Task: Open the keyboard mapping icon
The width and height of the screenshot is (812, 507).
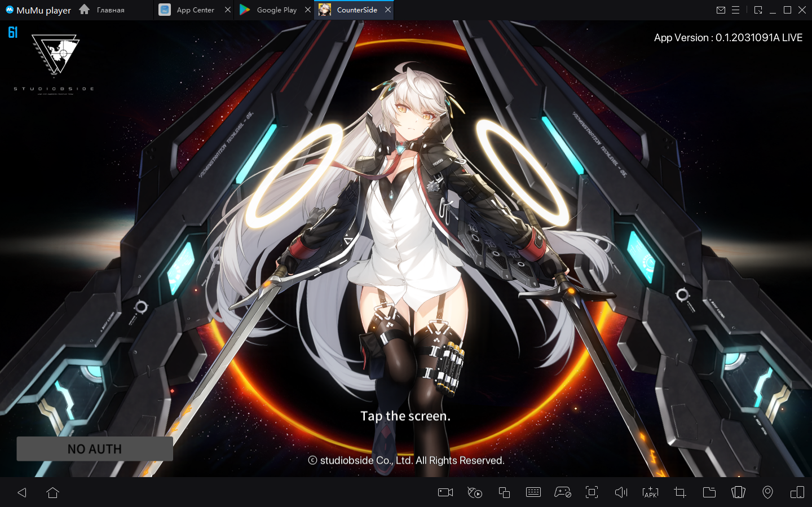Action: 533,492
